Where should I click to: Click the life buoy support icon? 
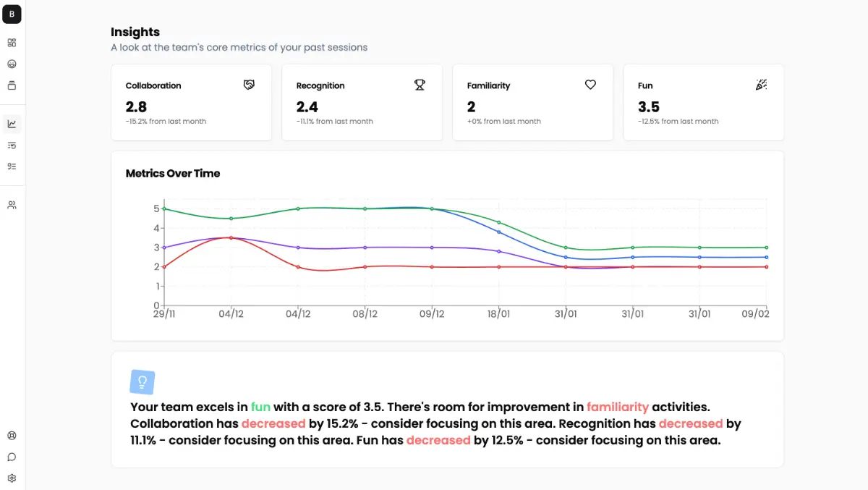[x=12, y=436]
